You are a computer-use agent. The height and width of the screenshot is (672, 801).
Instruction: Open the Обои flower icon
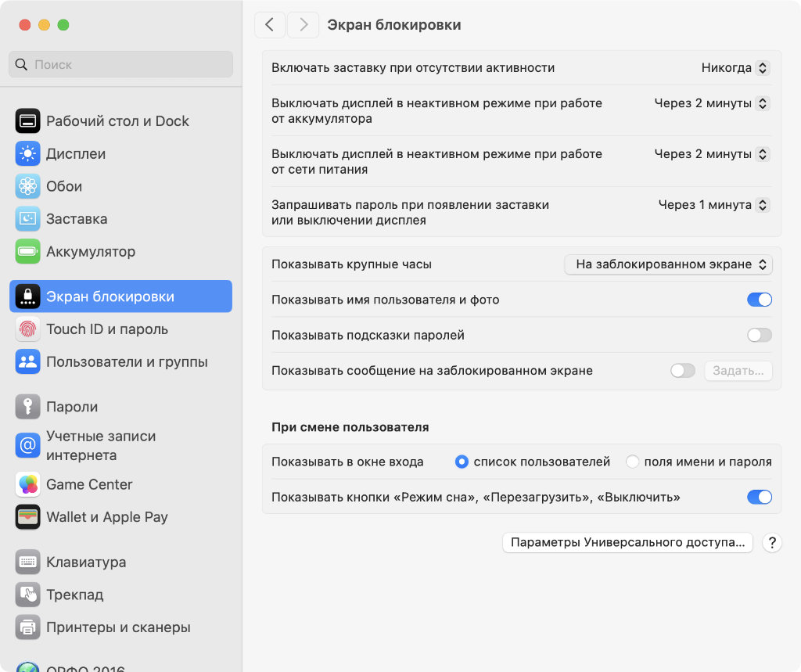(x=27, y=186)
